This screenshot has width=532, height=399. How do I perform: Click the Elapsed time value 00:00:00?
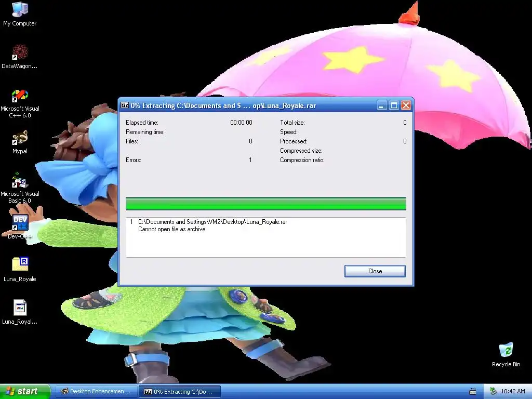pyautogui.click(x=241, y=123)
